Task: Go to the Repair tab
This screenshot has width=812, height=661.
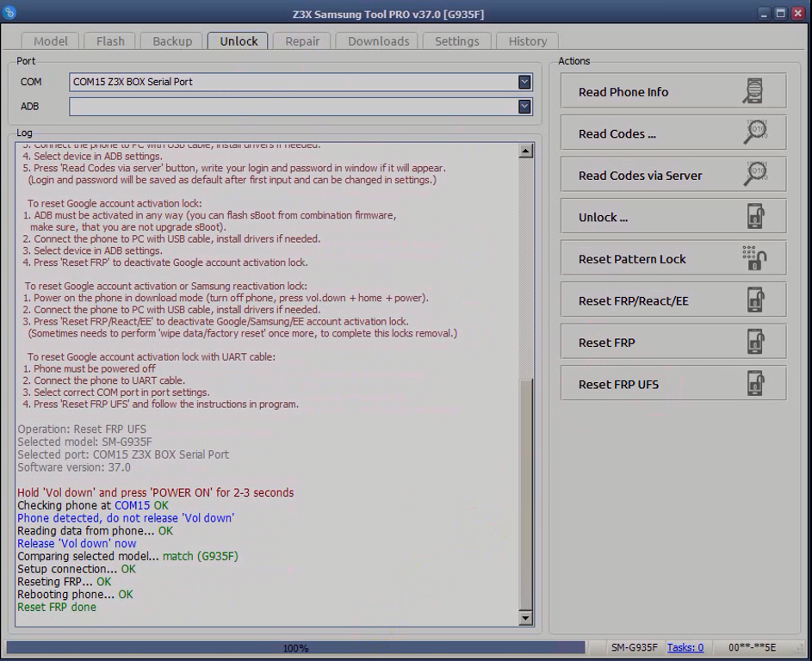Action: click(302, 41)
